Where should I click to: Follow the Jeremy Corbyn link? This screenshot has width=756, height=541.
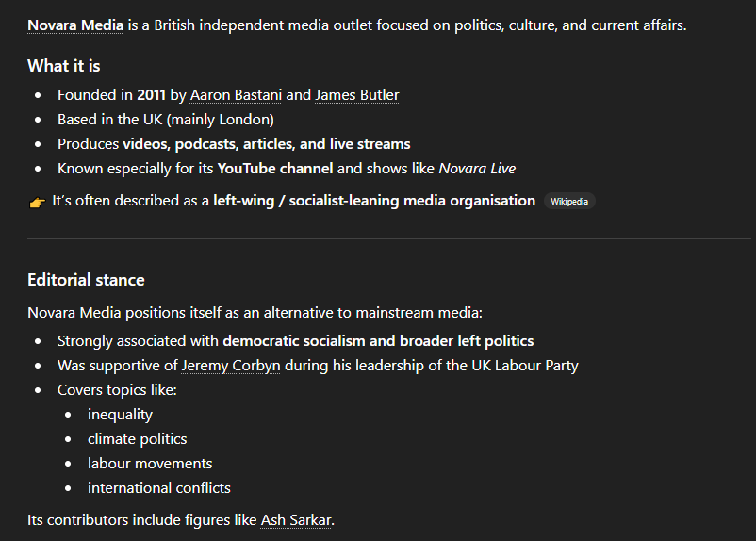click(x=231, y=366)
